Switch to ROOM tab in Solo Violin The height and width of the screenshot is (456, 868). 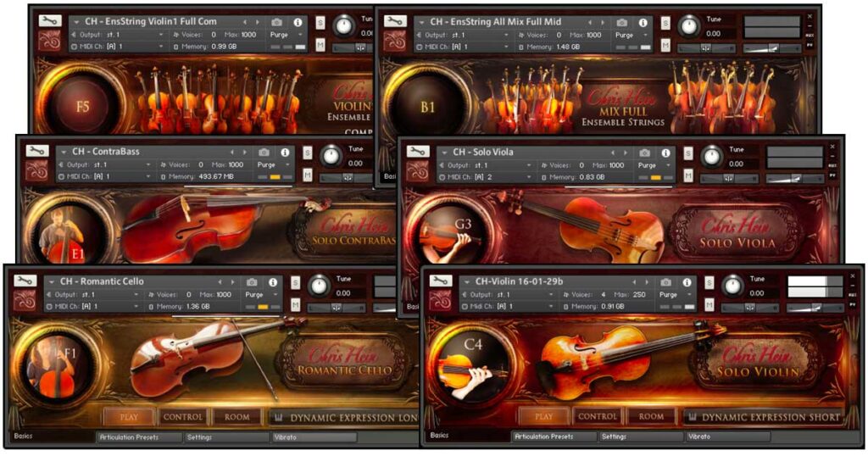pyautogui.click(x=651, y=416)
